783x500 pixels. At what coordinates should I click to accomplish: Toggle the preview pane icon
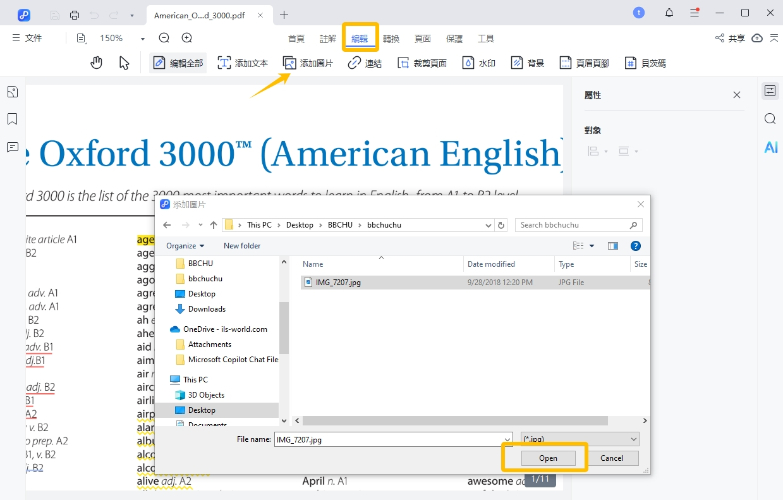[x=613, y=246]
